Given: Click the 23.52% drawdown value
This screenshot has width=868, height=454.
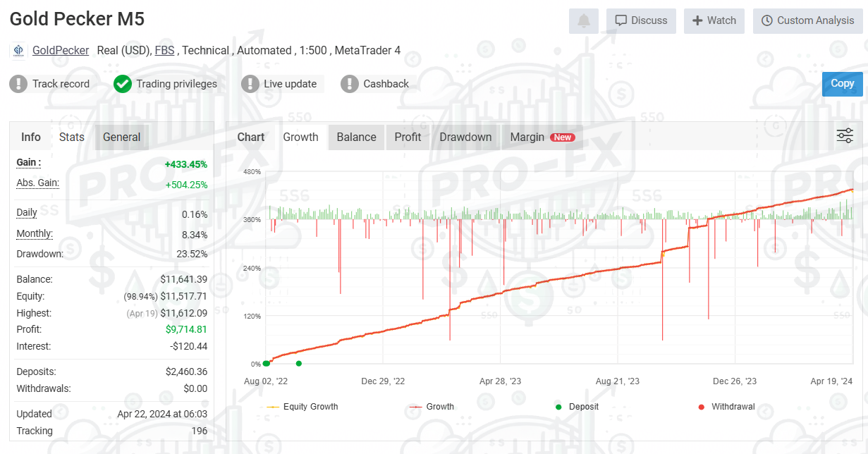Looking at the screenshot, I should point(192,254).
